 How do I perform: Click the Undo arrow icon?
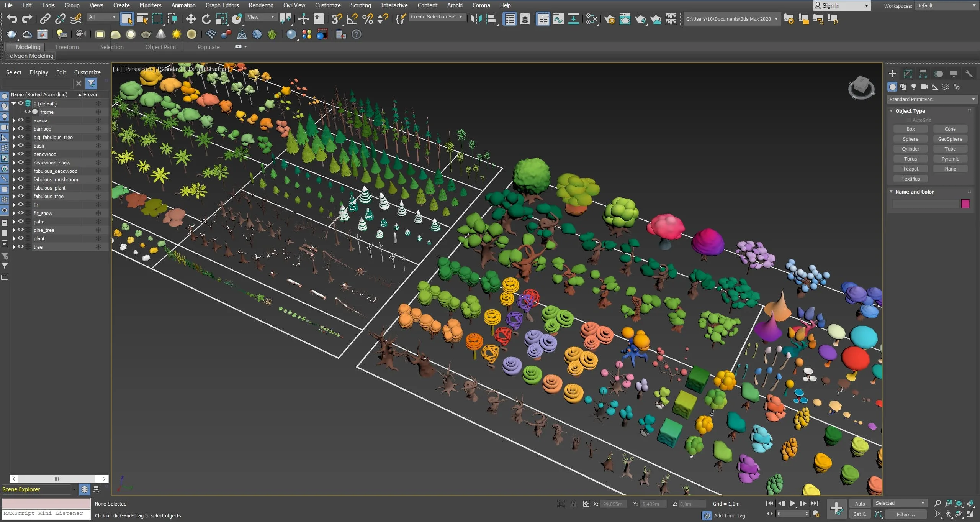point(12,19)
